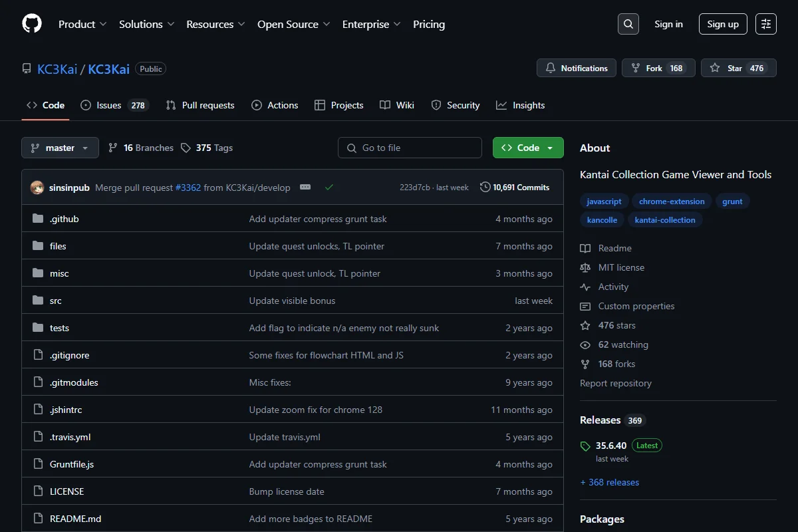Click the sinsinpub avatar thumbnail
The width and height of the screenshot is (798, 532).
point(37,188)
